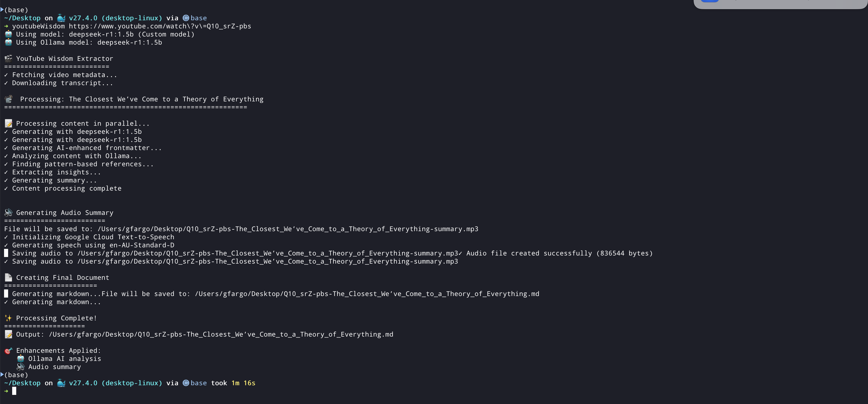Click the checkmark beside Fetching video metadata
868x404 pixels.
tap(6, 75)
